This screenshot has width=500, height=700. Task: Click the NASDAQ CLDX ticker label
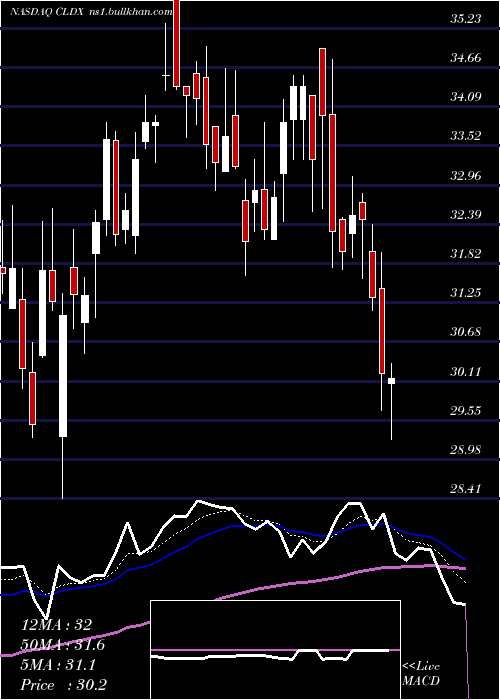click(x=46, y=12)
